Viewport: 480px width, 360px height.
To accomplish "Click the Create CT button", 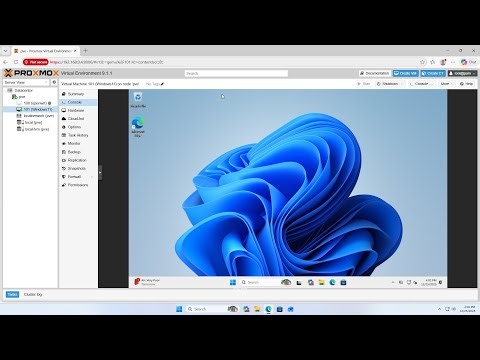I will pos(433,73).
